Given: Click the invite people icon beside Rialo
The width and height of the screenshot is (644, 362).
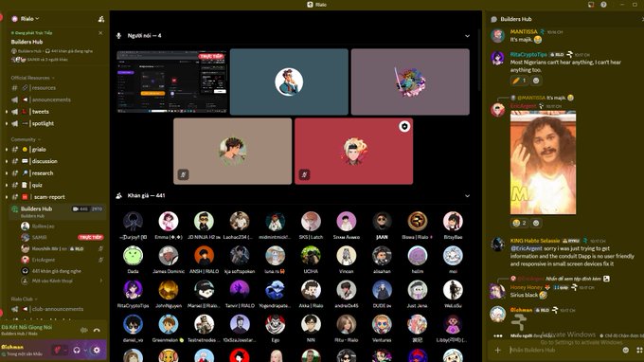Looking at the screenshot, I should pyautogui.click(x=101, y=19).
